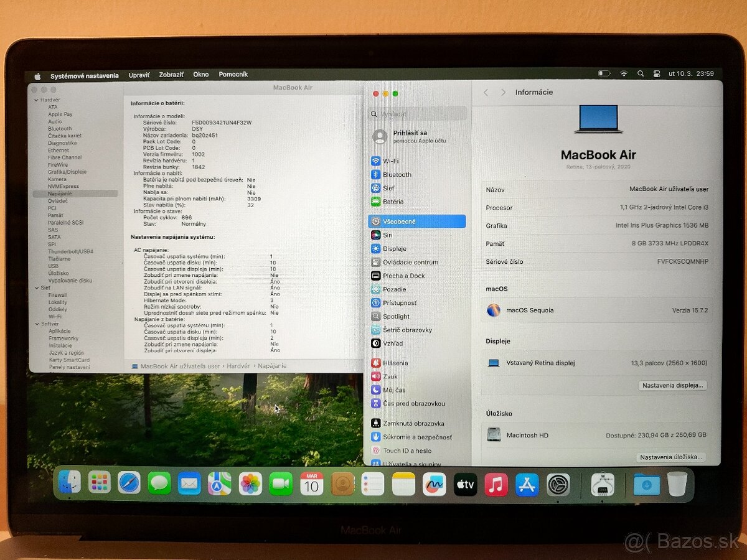Image resolution: width=747 pixels, height=560 pixels.
Task: Launch Safari from the Dock
Action: point(129,483)
